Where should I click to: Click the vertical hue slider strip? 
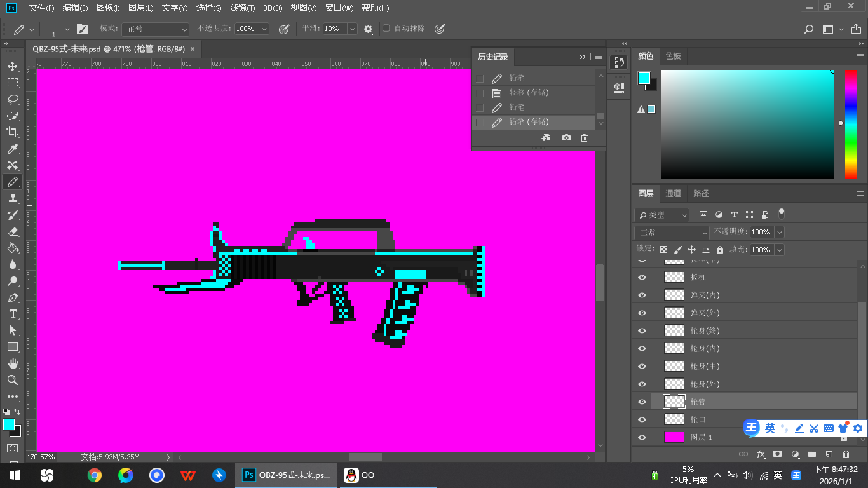[850, 124]
